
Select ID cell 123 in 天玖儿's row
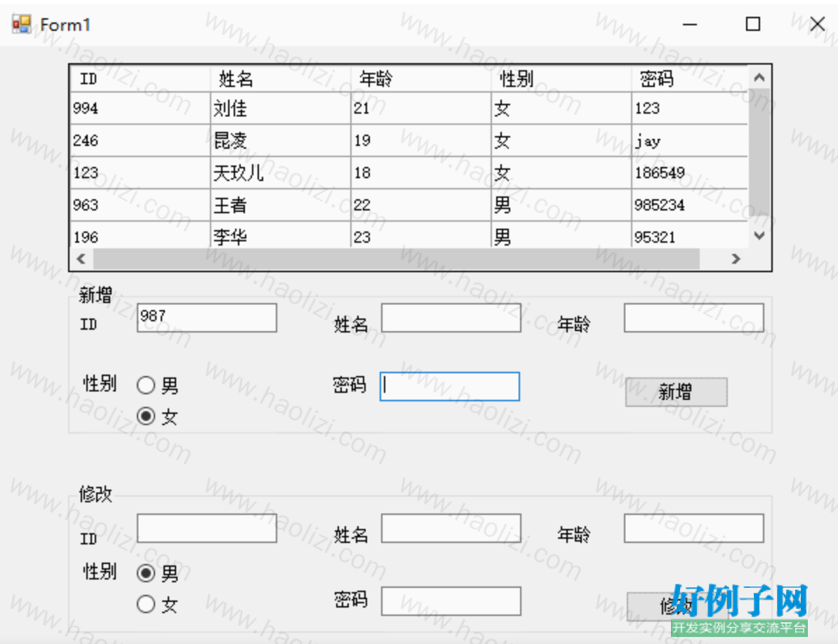click(140, 173)
